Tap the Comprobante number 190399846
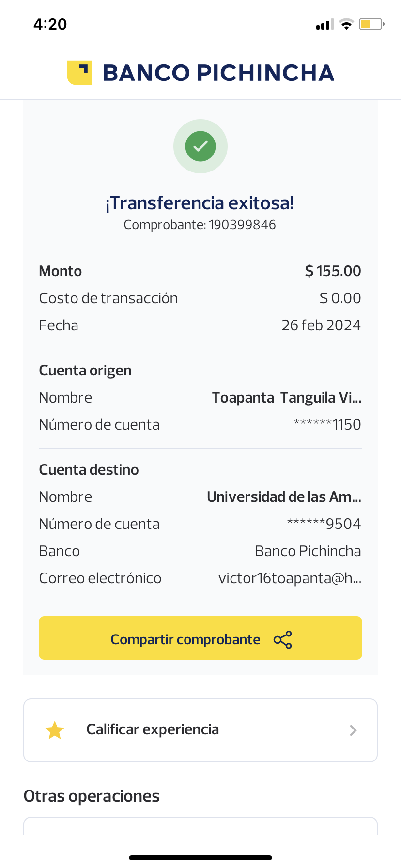401x868 pixels. tap(242, 225)
